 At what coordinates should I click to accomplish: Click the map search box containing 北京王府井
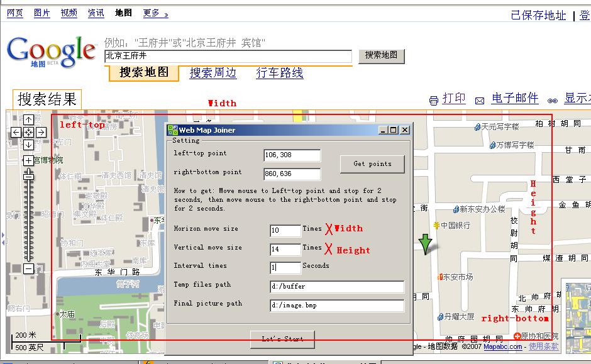point(228,56)
